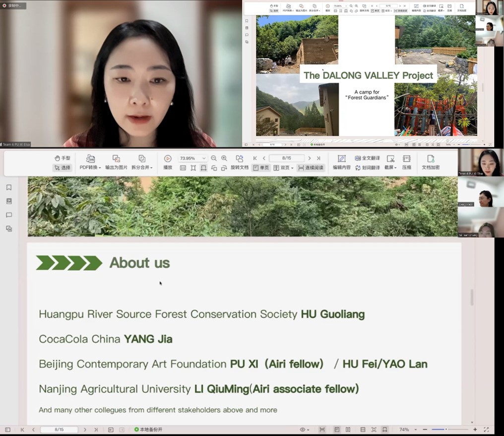Open the bookmark panel in the sidebar
Viewport: 504px width, 436px height.
click(9, 187)
